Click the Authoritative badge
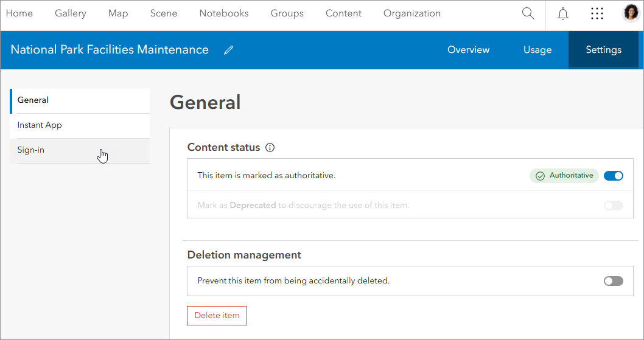The image size is (644, 340). [x=564, y=176]
